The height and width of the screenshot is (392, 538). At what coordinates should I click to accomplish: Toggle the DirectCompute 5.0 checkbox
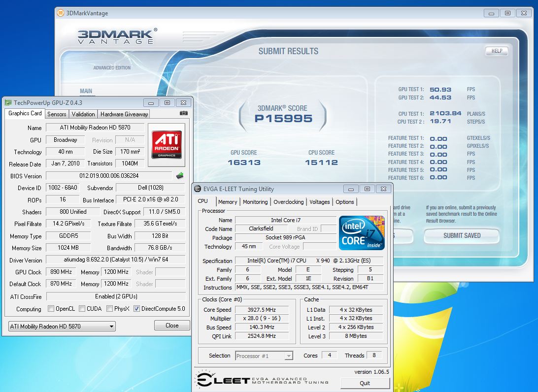tap(136, 309)
